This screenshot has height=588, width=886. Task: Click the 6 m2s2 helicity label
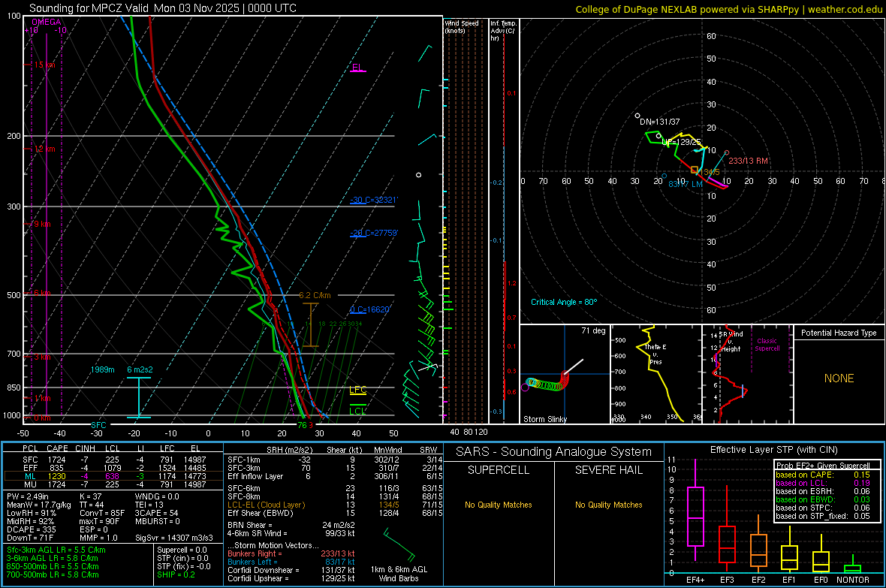[x=140, y=369]
